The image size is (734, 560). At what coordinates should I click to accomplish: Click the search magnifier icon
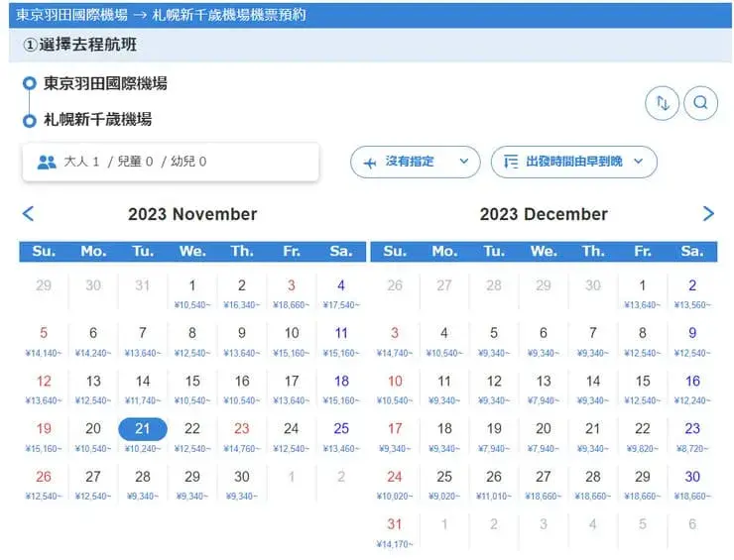tap(700, 103)
